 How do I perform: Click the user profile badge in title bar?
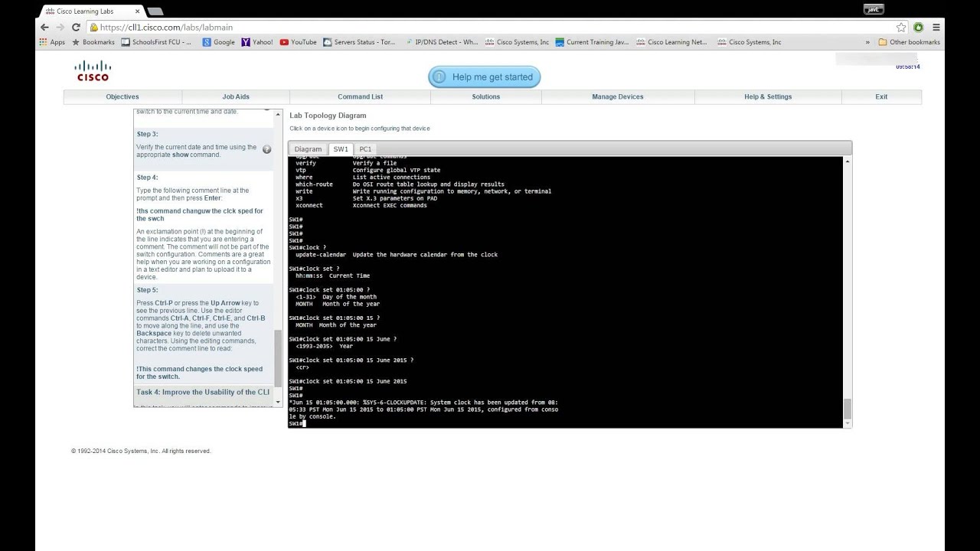click(x=874, y=9)
